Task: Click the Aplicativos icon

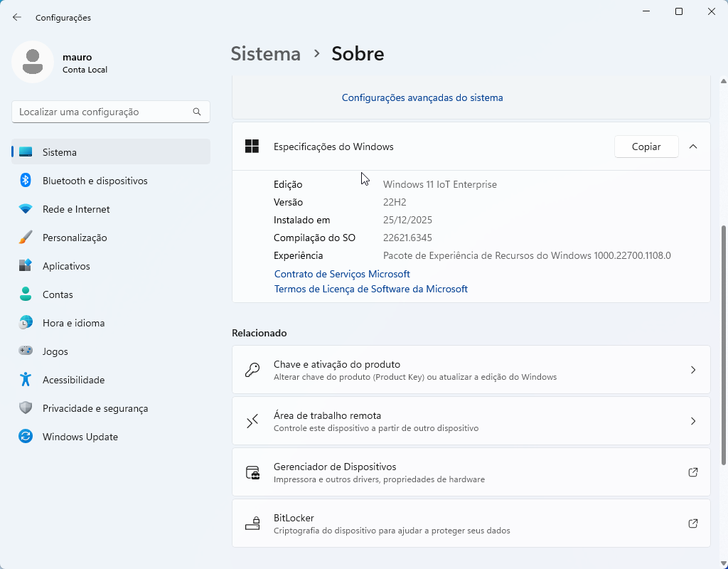Action: click(x=26, y=266)
